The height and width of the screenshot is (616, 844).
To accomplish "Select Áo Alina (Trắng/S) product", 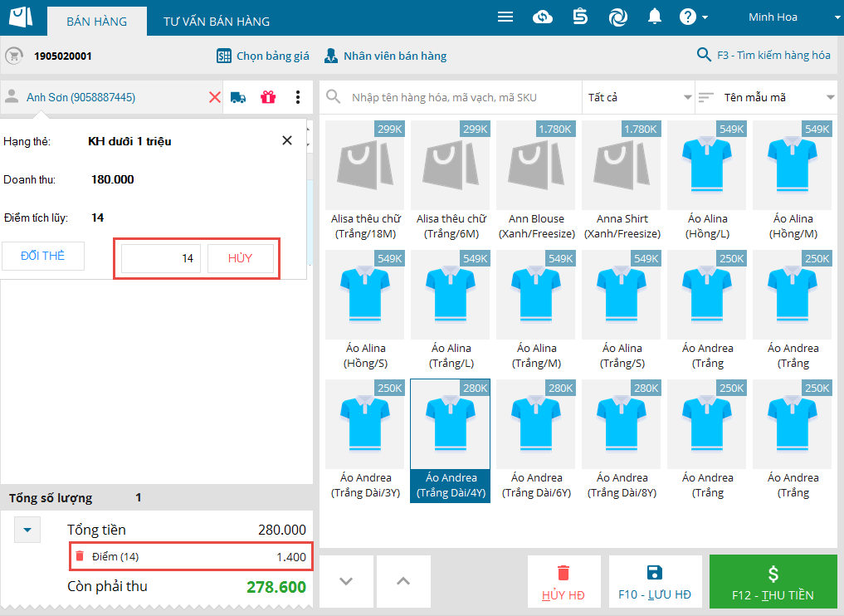I will (622, 310).
